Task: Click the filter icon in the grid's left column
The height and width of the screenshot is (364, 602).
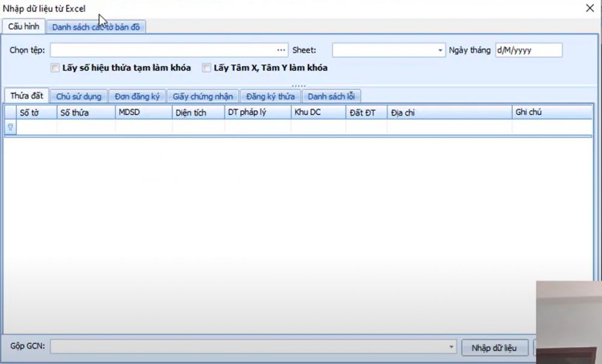Action: point(10,126)
